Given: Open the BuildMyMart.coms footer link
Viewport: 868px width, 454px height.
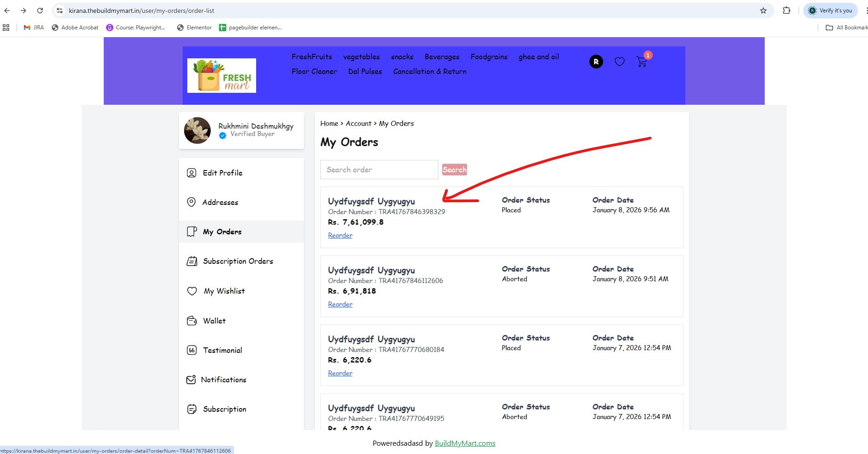Looking at the screenshot, I should [x=465, y=443].
